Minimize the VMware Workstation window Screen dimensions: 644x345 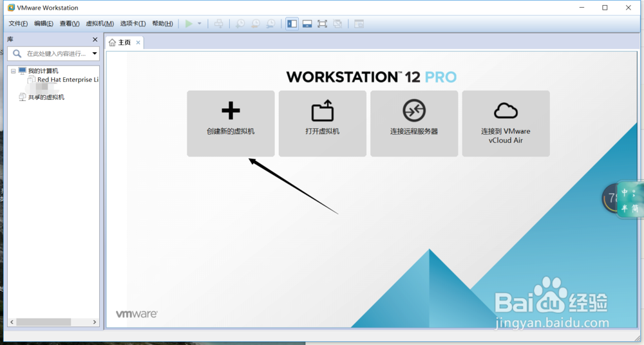tap(582, 8)
